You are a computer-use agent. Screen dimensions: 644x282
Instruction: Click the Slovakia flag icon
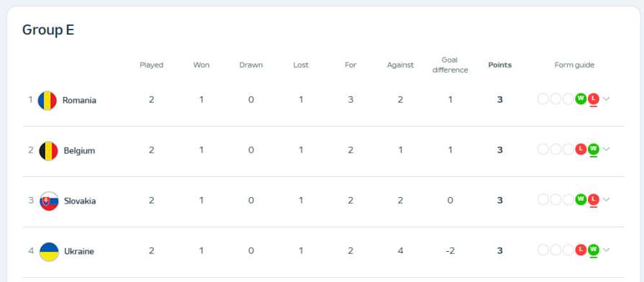click(x=49, y=201)
